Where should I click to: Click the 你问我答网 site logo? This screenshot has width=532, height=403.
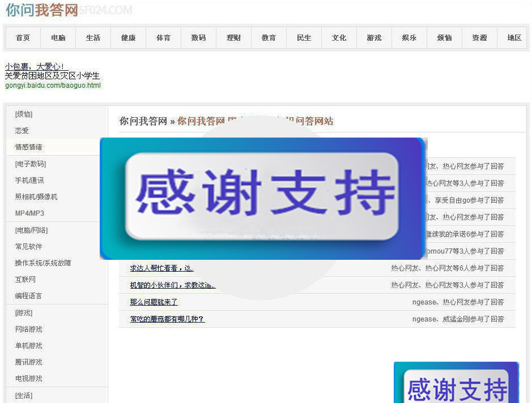click(x=40, y=10)
